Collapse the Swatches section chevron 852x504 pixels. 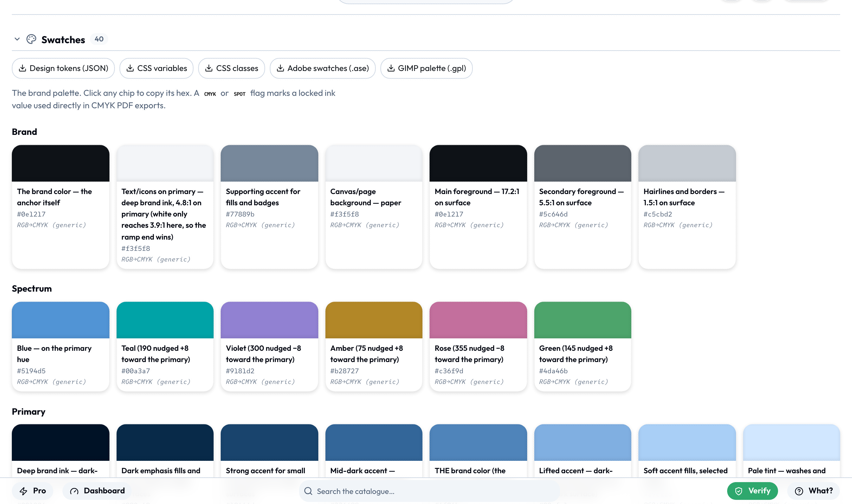[x=17, y=39]
